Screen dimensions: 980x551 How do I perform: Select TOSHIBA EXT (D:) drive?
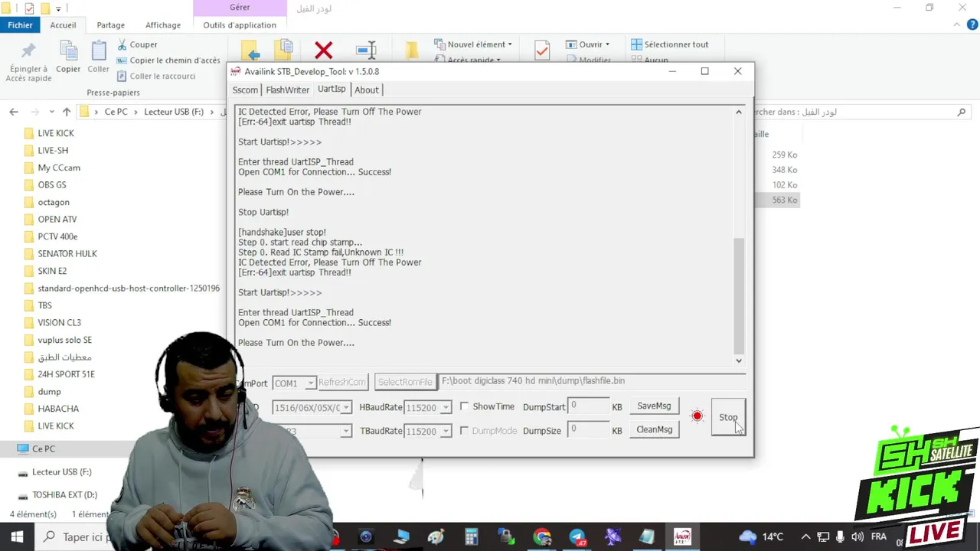coord(64,494)
